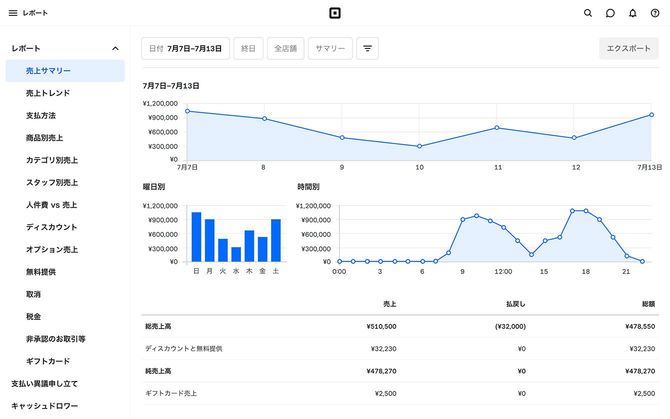Click the 曜日別 chart heading
670x419 pixels.
click(x=154, y=187)
